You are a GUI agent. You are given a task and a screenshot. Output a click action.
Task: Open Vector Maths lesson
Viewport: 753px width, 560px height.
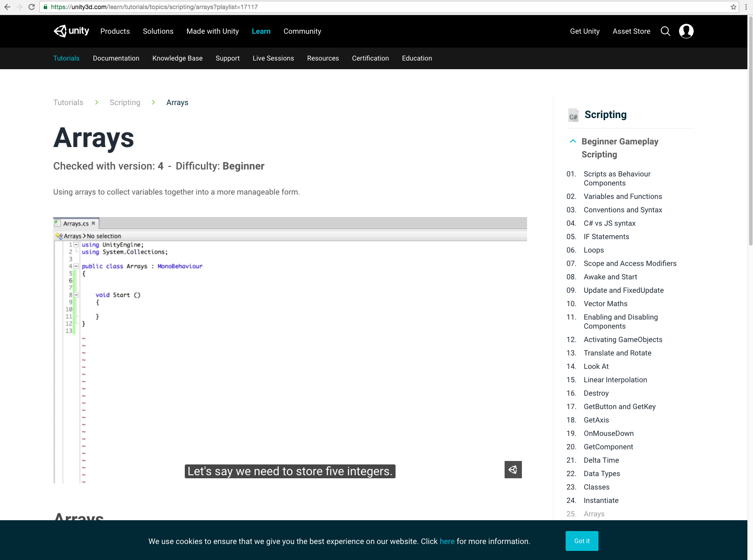605,304
